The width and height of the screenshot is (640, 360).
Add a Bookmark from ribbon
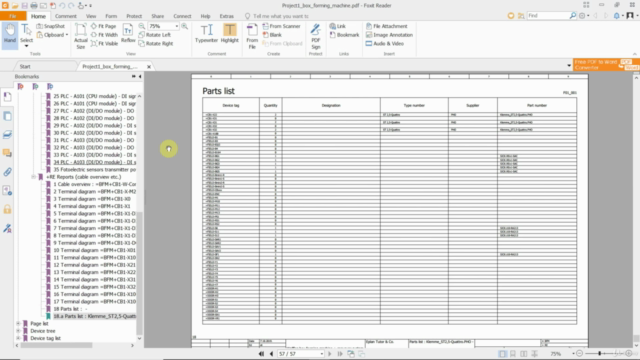point(344,35)
